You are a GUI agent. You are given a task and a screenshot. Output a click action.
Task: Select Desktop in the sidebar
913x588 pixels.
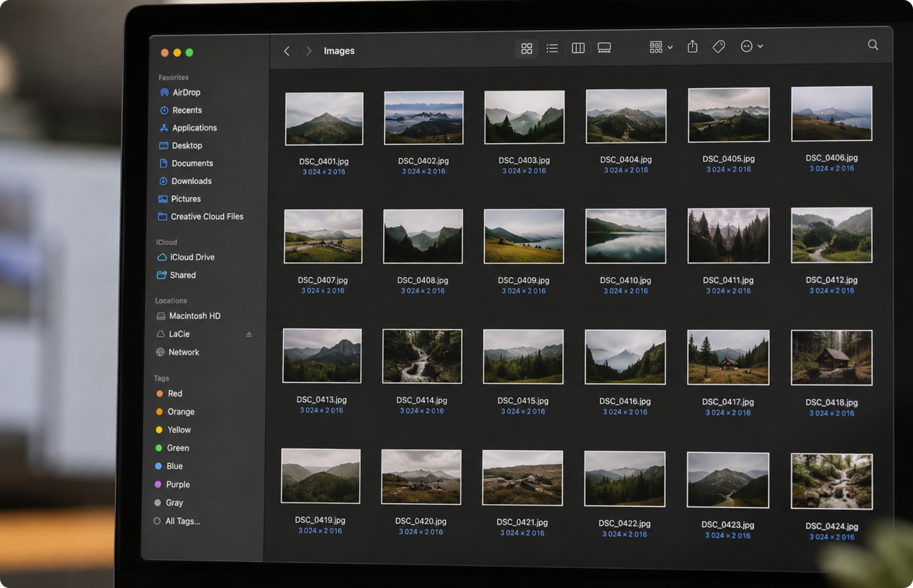click(181, 146)
